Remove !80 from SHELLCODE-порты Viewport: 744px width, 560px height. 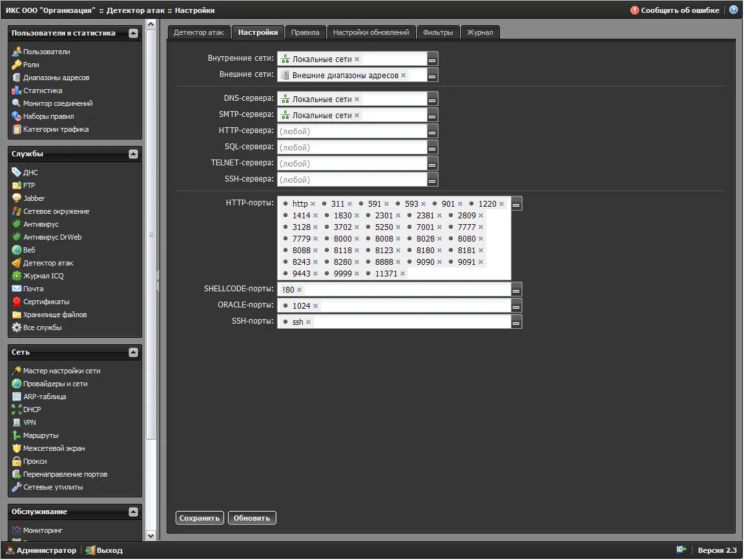click(300, 289)
